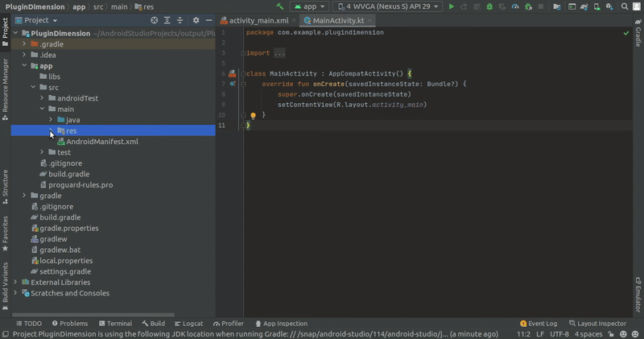
Task: Open the SDK Manager icon
Action: (609, 6)
